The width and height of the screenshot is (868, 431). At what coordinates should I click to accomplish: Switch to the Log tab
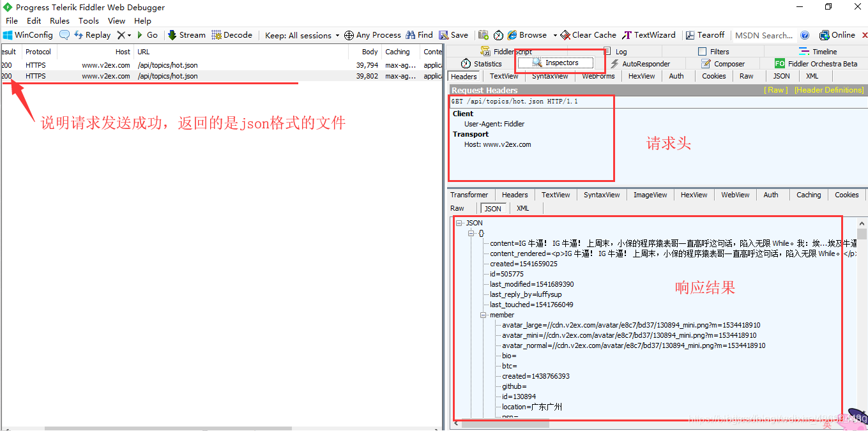pos(615,52)
